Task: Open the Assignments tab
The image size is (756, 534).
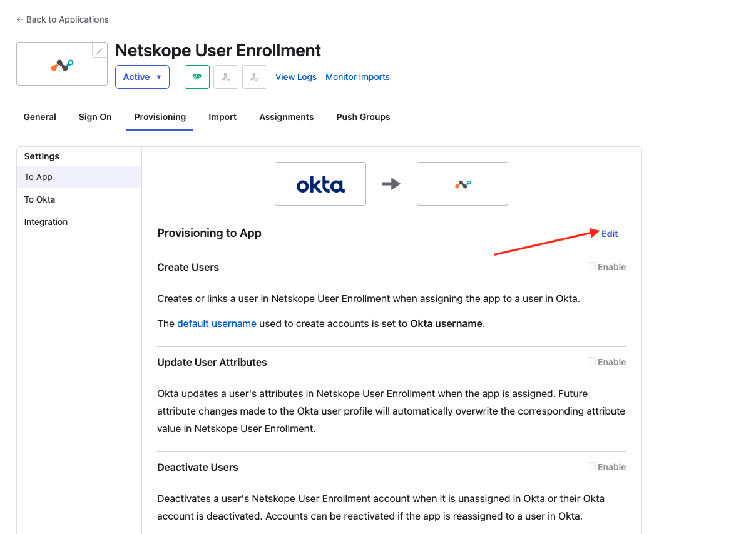Action: tap(287, 117)
